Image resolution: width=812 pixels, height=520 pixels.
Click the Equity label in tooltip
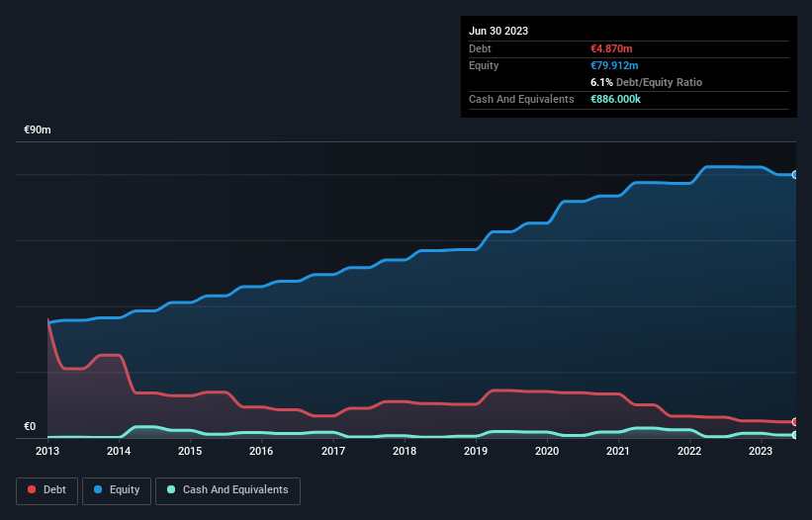pos(484,65)
